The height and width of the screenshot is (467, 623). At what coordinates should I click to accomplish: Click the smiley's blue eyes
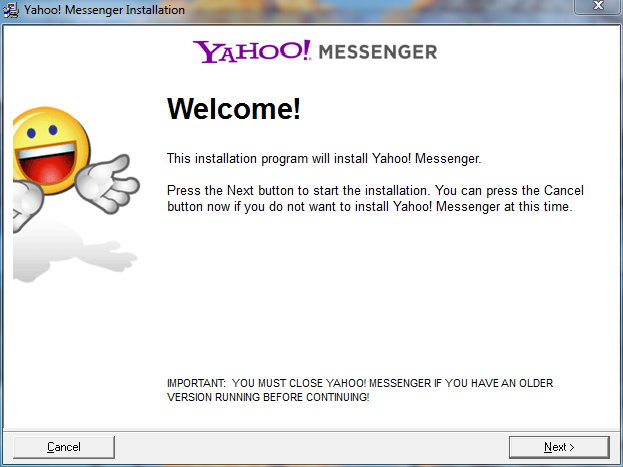[42, 131]
